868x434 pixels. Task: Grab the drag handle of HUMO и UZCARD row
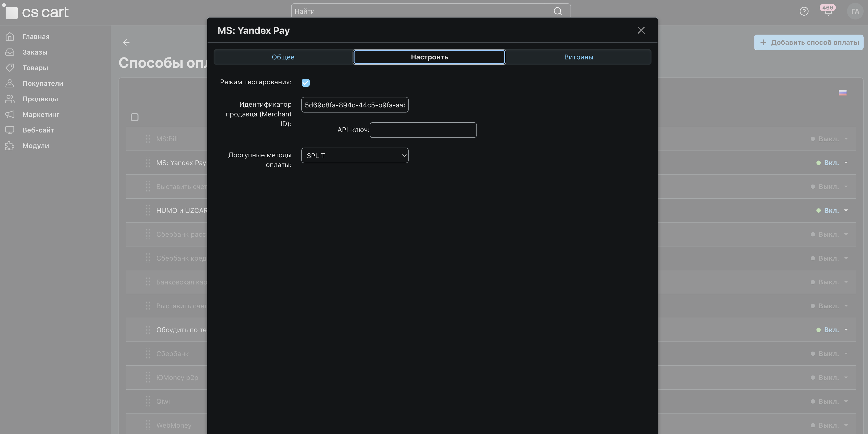148,210
